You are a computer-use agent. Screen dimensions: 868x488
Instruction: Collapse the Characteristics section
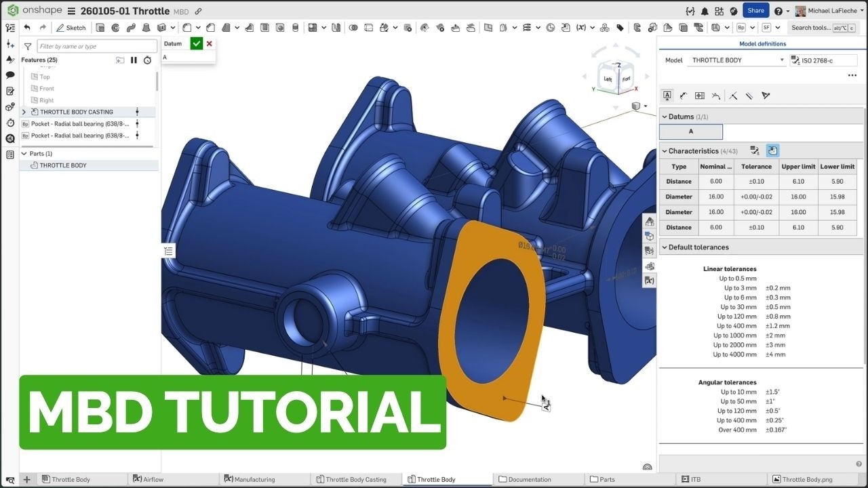[664, 151]
